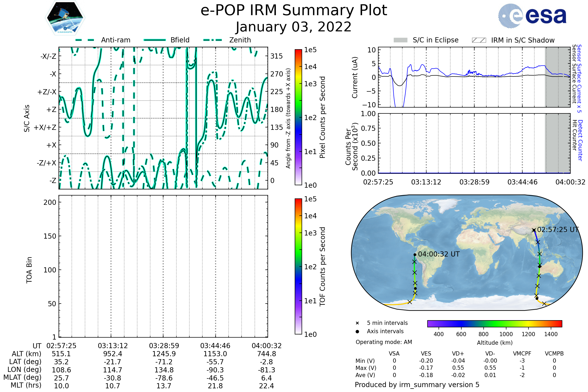Viewport: 588px width, 392px height.
Task: Click the 04:00:32 UT orbit end label
Action: (x=439, y=254)
